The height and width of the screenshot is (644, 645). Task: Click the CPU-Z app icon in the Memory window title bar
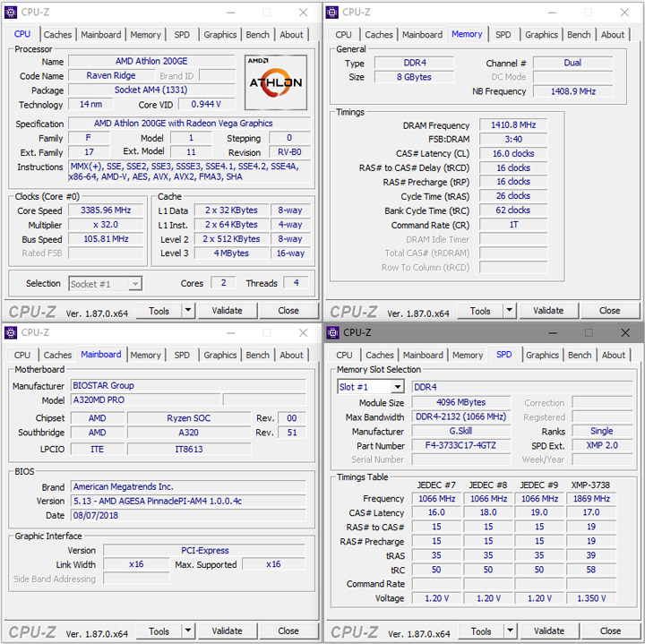click(x=332, y=13)
